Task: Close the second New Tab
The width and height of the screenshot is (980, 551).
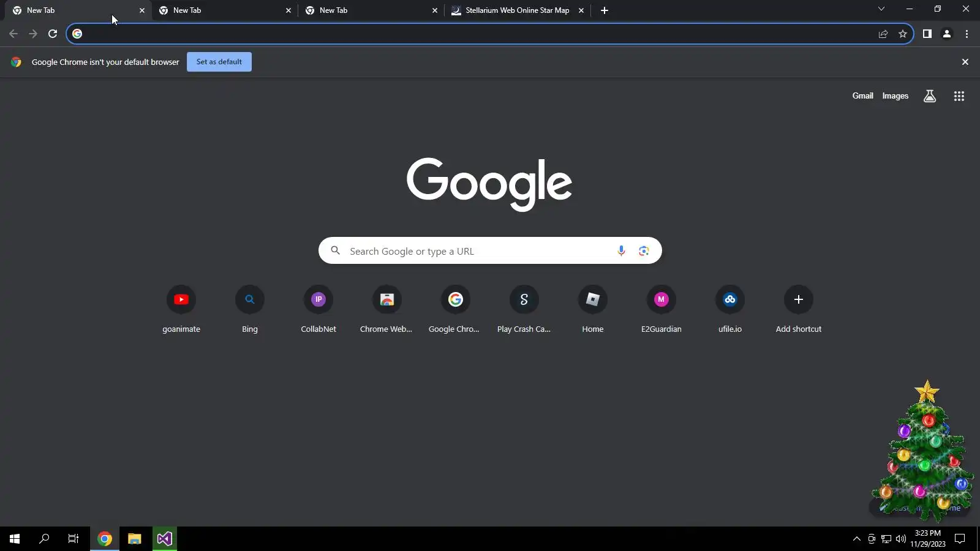Action: pos(288,10)
